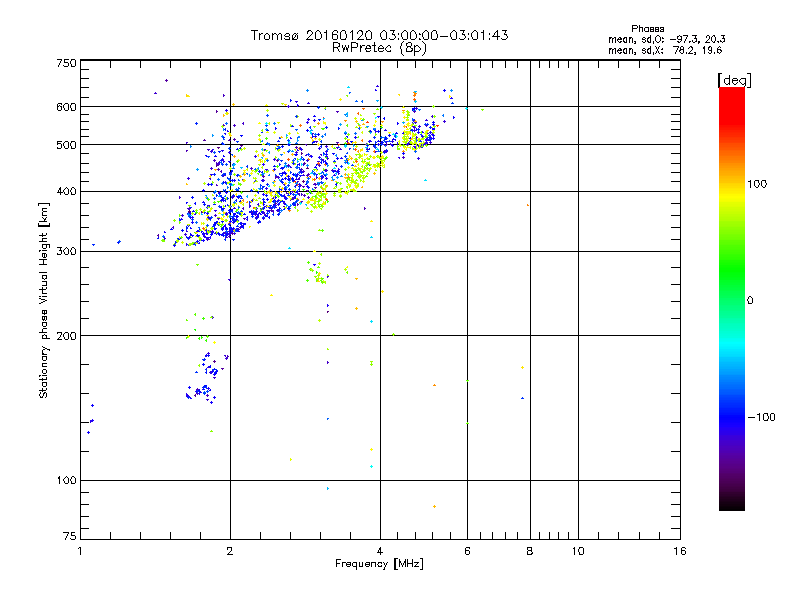Click the 'Stationary phase Virtual Height [km]' axis title
The width and height of the screenshot is (800, 600).
(x=44, y=300)
